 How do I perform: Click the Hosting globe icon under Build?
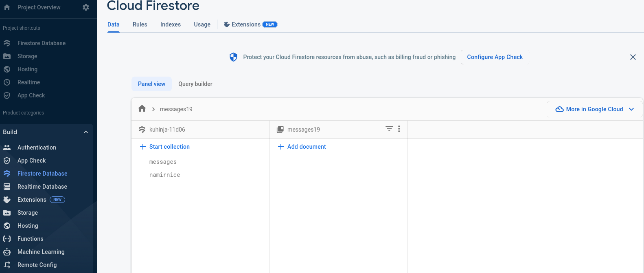click(x=7, y=226)
